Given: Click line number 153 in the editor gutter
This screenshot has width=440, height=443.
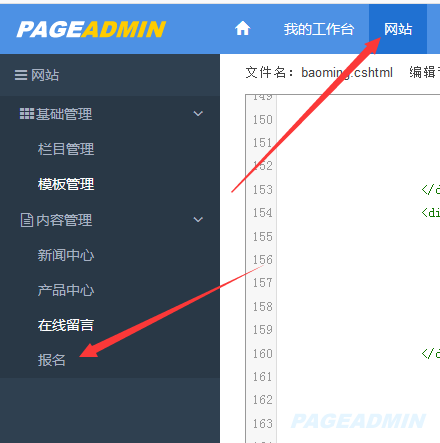Looking at the screenshot, I should pos(263,190).
